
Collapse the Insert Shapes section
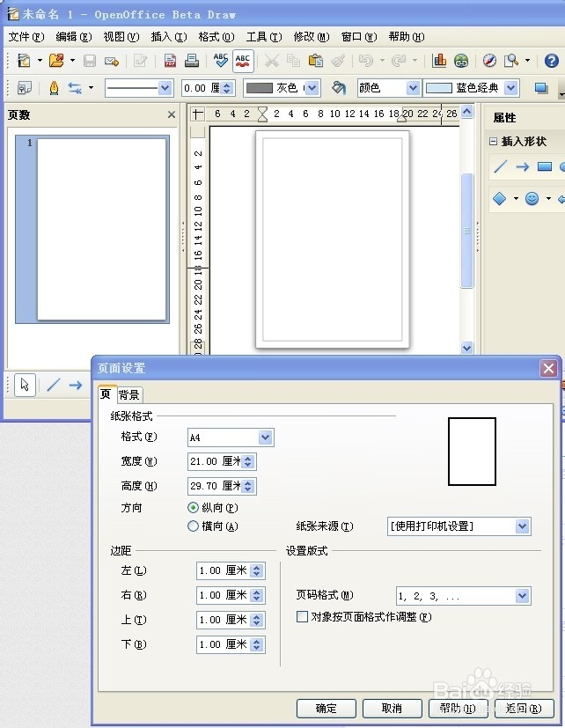pos(493,141)
